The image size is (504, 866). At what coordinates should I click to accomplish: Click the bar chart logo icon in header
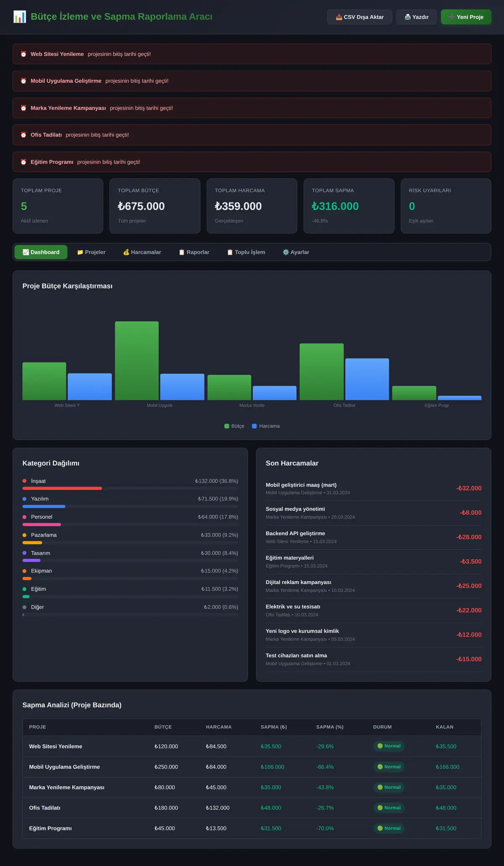[x=20, y=17]
